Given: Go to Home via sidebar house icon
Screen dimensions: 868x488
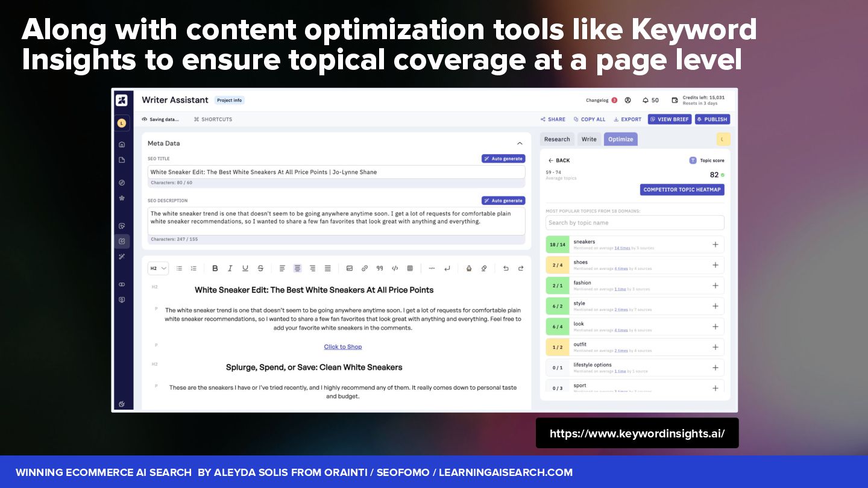Looking at the screenshot, I should click(x=122, y=144).
